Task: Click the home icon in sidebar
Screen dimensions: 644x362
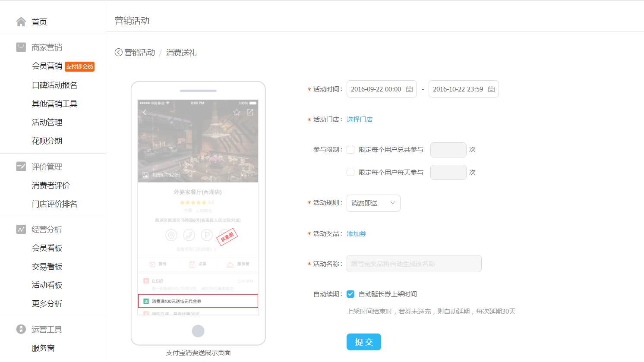Action: [21, 22]
